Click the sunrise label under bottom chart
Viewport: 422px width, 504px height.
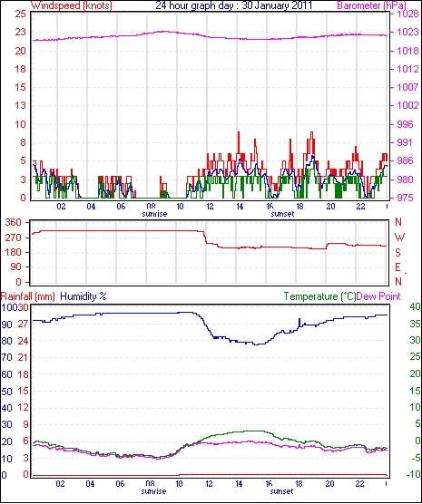(x=153, y=491)
